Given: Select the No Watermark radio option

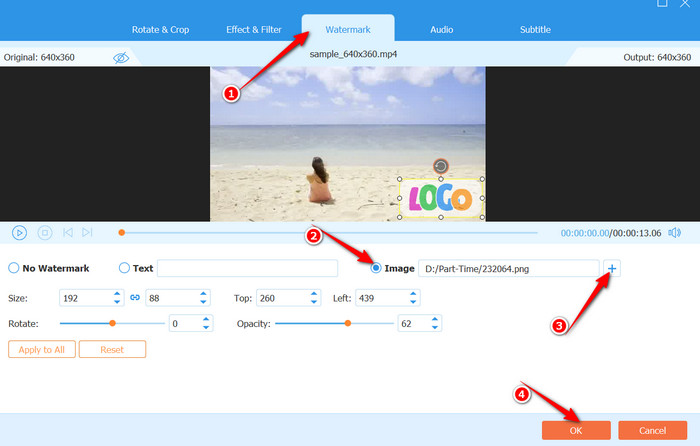Looking at the screenshot, I should (14, 268).
